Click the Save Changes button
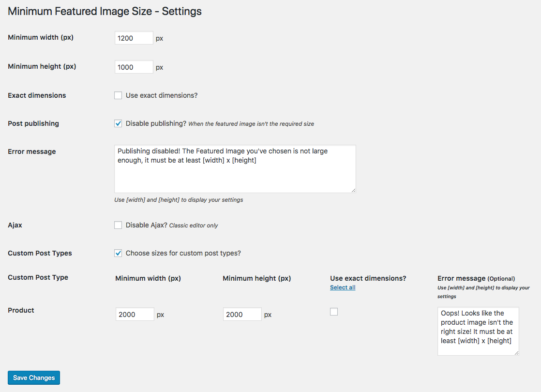The width and height of the screenshot is (541, 392). point(34,377)
